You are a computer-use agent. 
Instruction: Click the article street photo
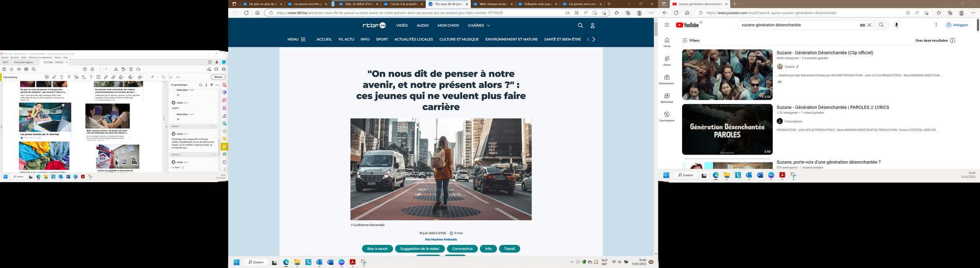click(x=441, y=169)
